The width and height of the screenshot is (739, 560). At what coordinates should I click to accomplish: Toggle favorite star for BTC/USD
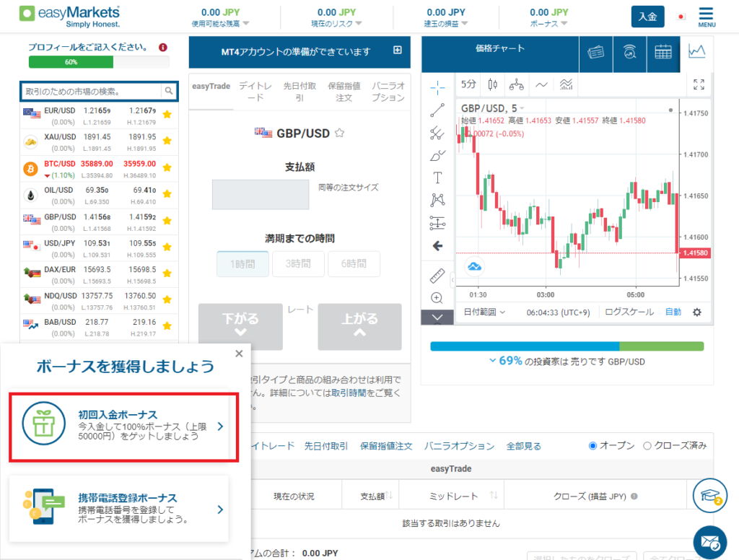(x=167, y=167)
